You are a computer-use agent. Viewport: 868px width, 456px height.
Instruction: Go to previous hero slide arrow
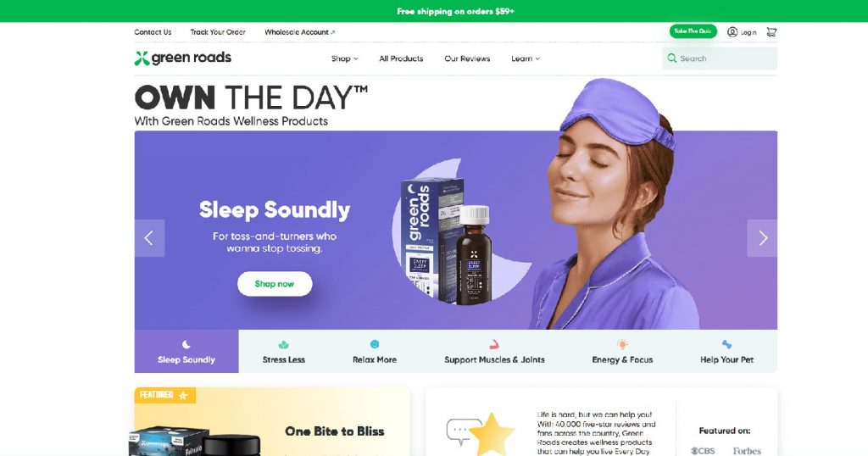pos(149,238)
